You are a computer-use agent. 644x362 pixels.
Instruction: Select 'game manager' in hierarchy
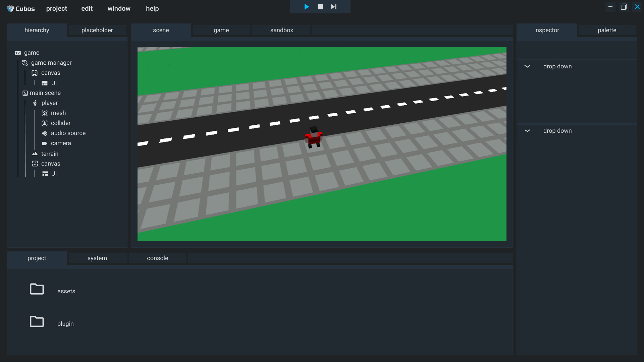(x=51, y=63)
